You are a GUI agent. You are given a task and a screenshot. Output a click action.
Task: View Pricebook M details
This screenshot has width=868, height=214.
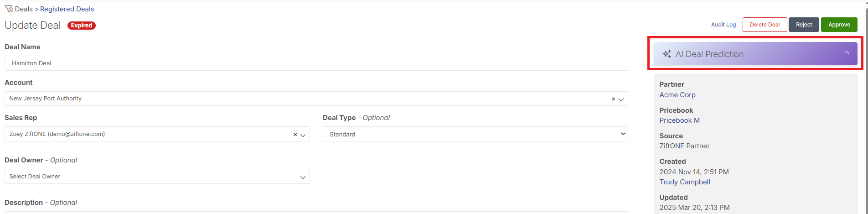click(x=679, y=120)
